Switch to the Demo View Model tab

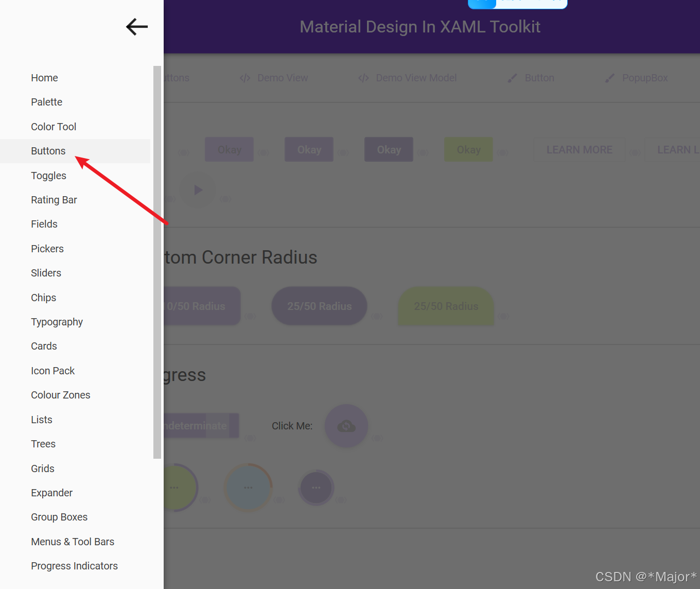point(408,78)
